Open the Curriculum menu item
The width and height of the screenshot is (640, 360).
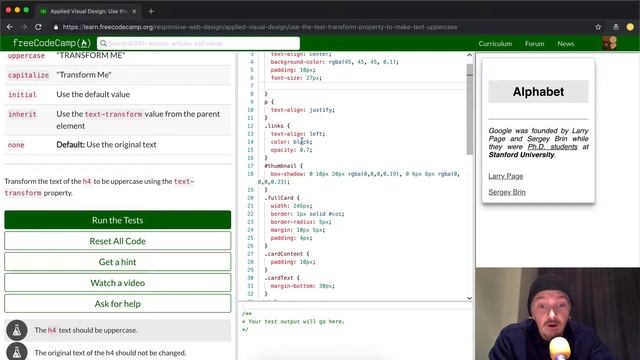point(495,43)
